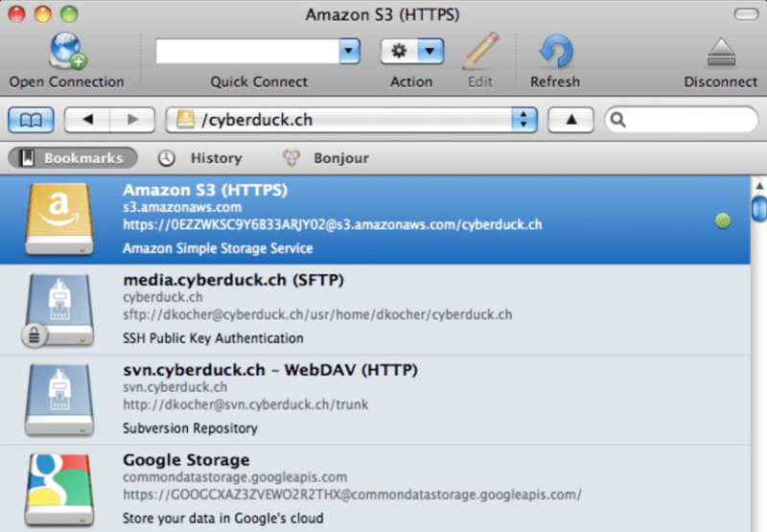Click the Disconnect eject icon
This screenshot has height=532, width=767.
[x=721, y=52]
